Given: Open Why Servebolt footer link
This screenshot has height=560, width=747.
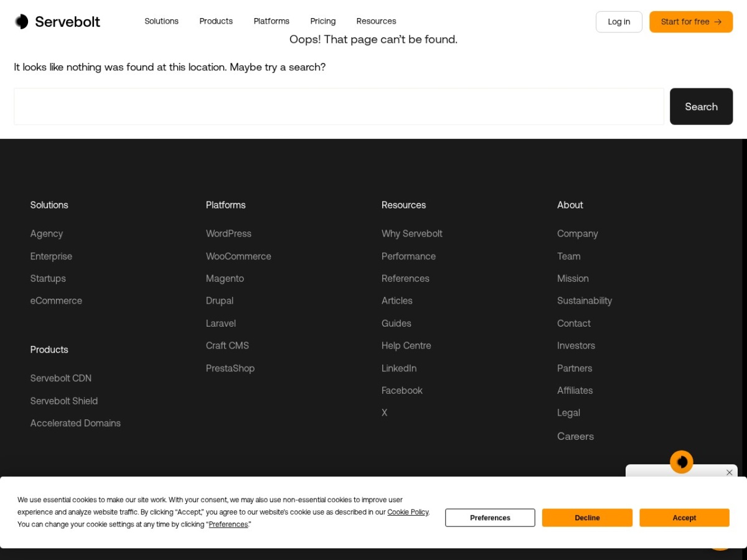Looking at the screenshot, I should point(412,234).
